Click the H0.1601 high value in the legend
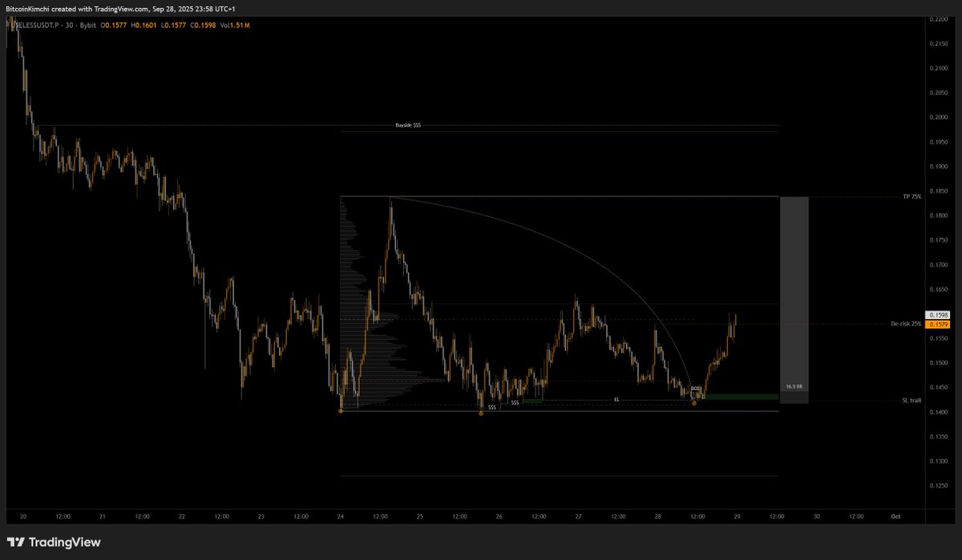The image size is (962, 560). [143, 25]
